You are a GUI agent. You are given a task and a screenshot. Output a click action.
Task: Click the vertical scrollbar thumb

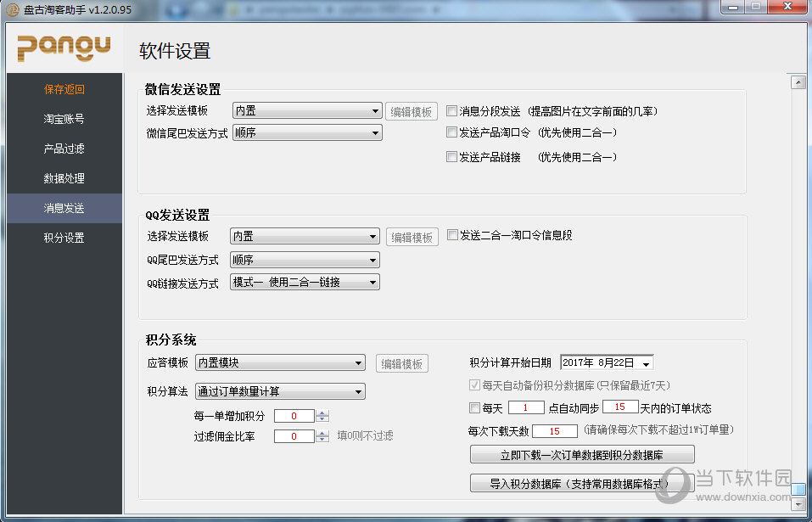(x=798, y=490)
